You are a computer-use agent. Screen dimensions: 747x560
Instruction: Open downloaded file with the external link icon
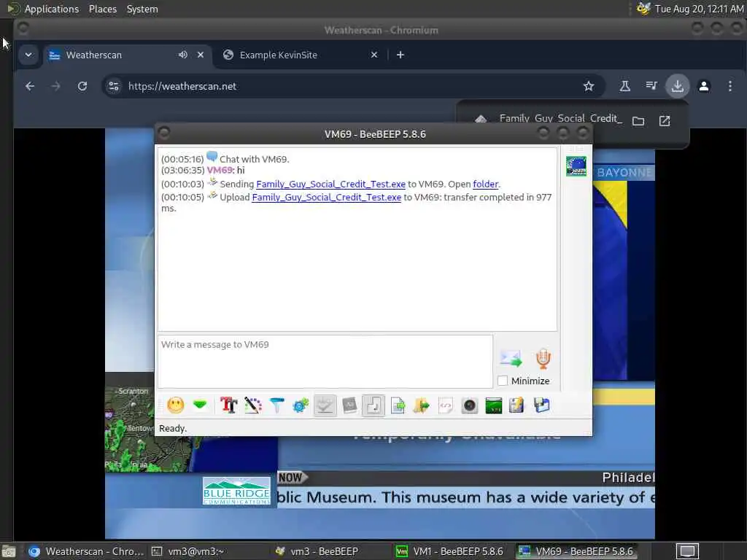664,121
